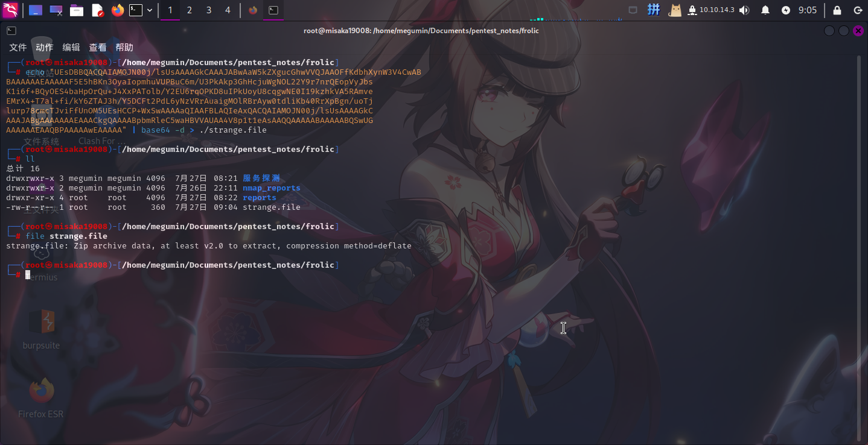The image size is (868, 445).
Task: Click strange.file in the ll listing
Action: pyautogui.click(x=272, y=207)
